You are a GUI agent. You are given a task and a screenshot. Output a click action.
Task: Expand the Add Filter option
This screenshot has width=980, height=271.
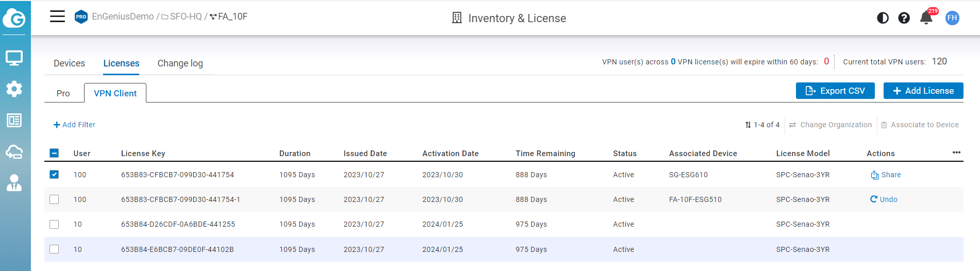(75, 125)
